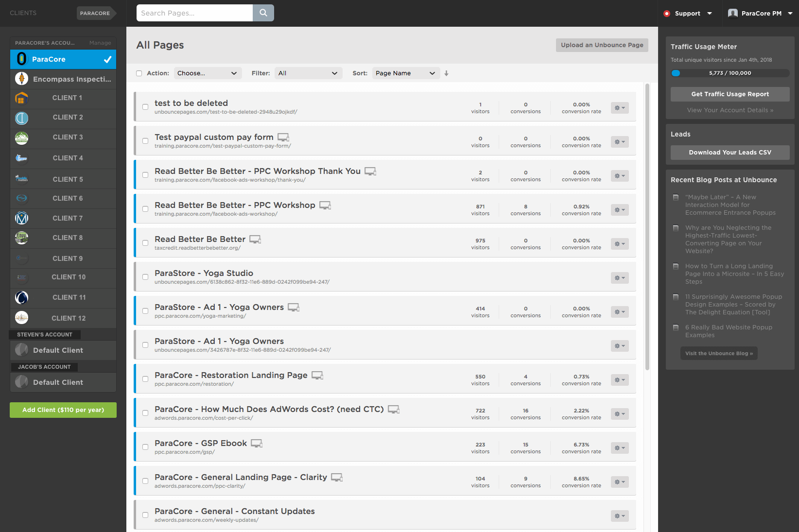Open the Action 'Choose...' dropdown
The height and width of the screenshot is (532, 799).
tap(208, 73)
